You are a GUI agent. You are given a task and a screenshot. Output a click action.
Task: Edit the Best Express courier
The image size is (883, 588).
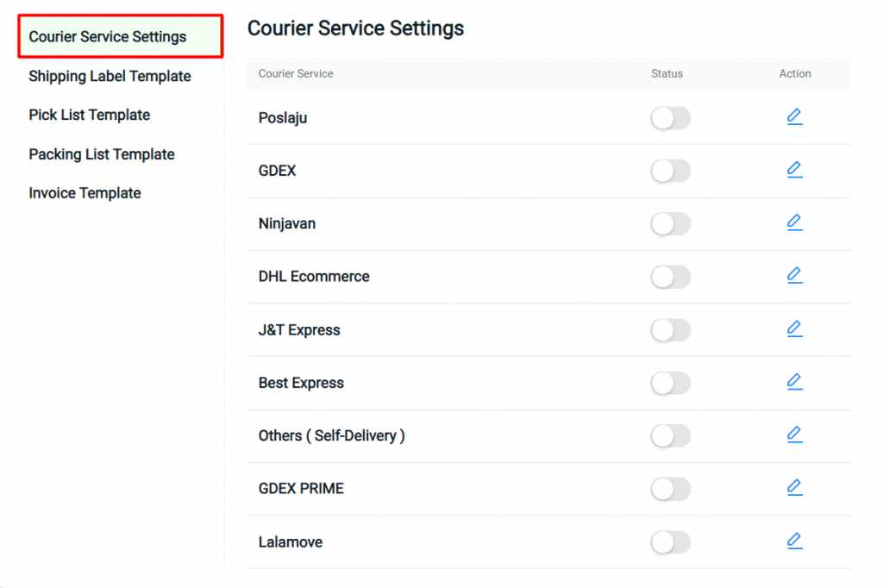point(794,382)
